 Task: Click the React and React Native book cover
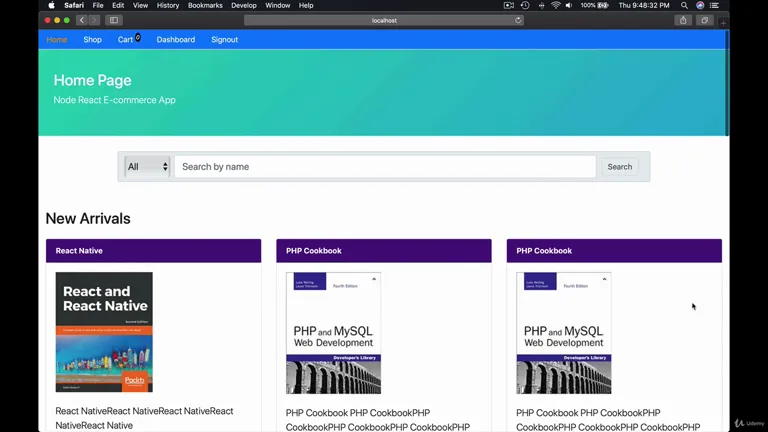pyautogui.click(x=104, y=332)
